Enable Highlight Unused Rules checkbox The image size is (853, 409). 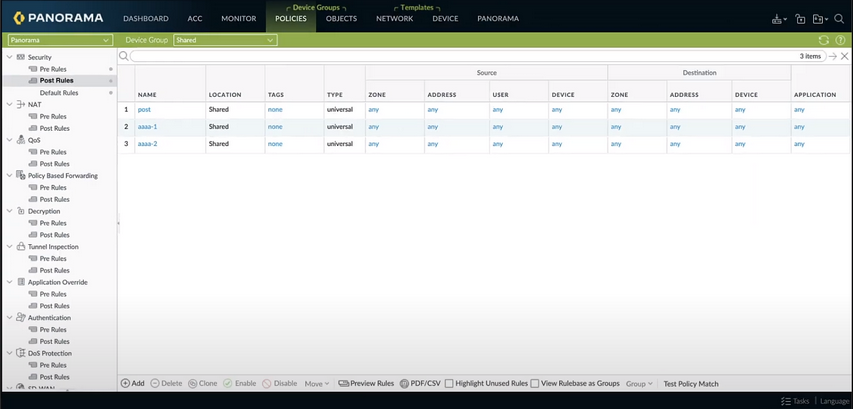(x=449, y=383)
